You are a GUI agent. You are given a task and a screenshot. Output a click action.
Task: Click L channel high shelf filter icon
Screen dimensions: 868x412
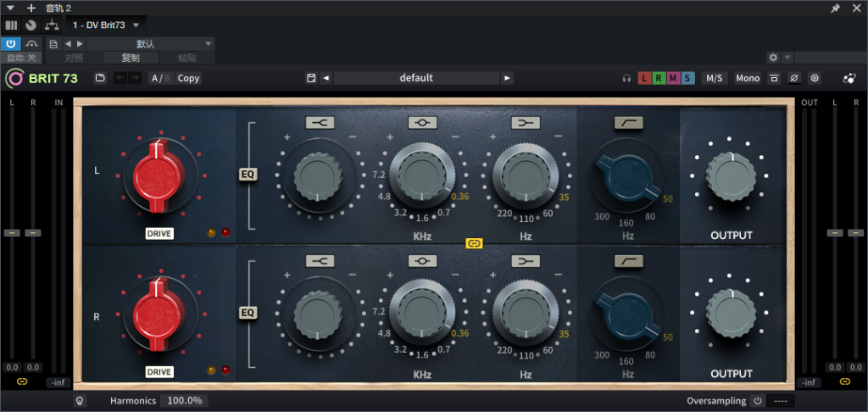click(x=320, y=122)
